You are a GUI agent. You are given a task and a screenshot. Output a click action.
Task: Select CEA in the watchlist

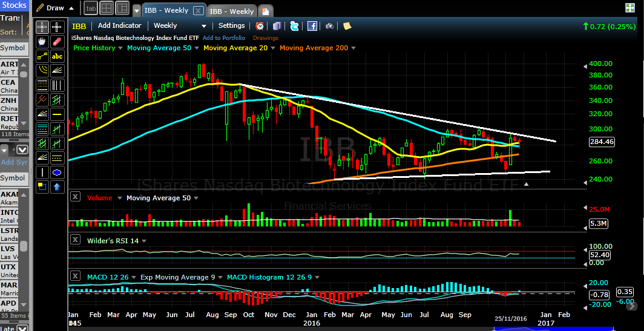[x=9, y=87]
